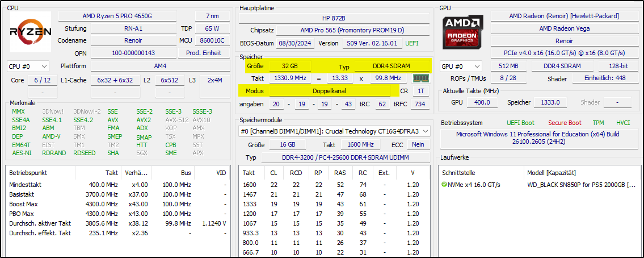The height and width of the screenshot is (258, 644).
Task: Open the CPU #0 selector dropdown
Action: tap(28, 66)
